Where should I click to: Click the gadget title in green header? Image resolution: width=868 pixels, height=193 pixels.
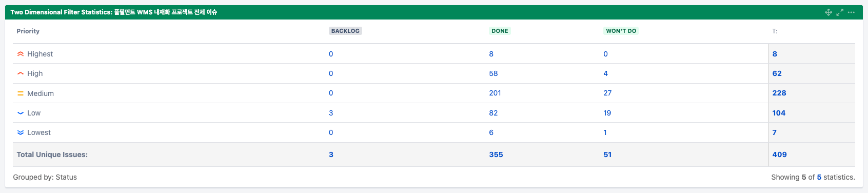(113, 12)
